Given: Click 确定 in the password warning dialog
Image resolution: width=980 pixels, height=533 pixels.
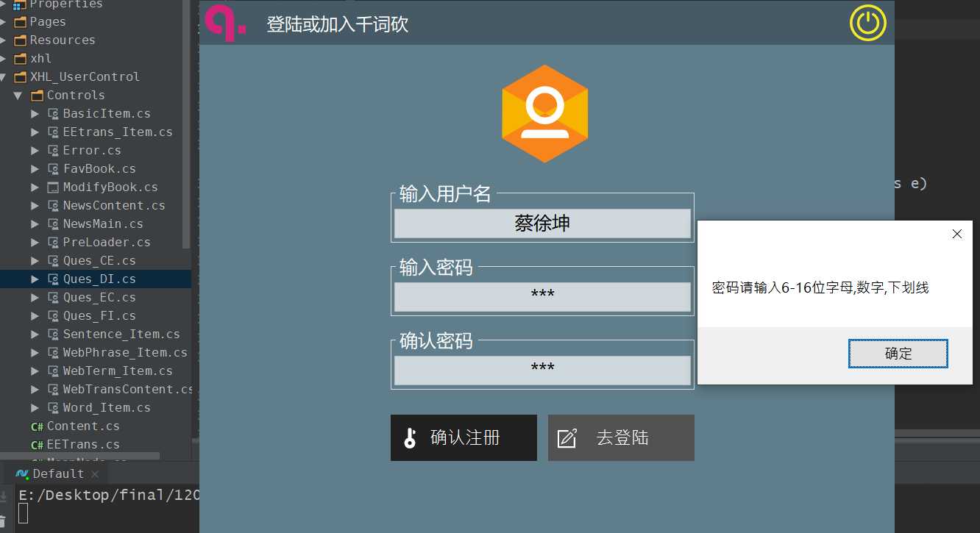Looking at the screenshot, I should [898, 354].
